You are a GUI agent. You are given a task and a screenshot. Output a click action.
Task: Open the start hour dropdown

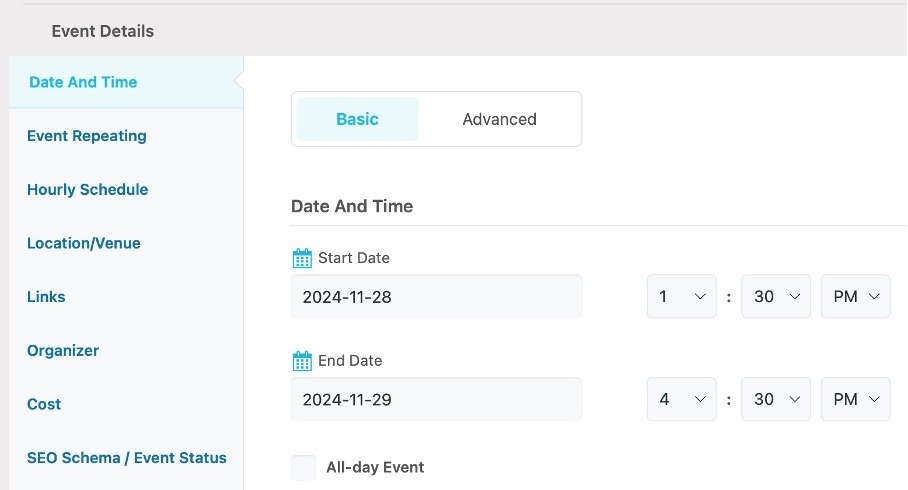(x=682, y=297)
